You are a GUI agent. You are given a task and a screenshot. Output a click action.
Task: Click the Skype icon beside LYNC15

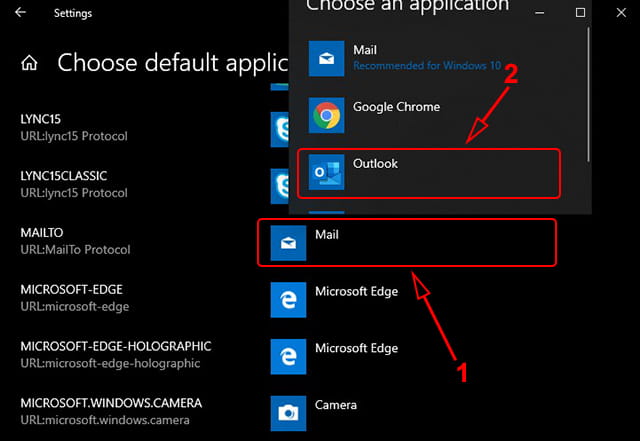[x=280, y=129]
